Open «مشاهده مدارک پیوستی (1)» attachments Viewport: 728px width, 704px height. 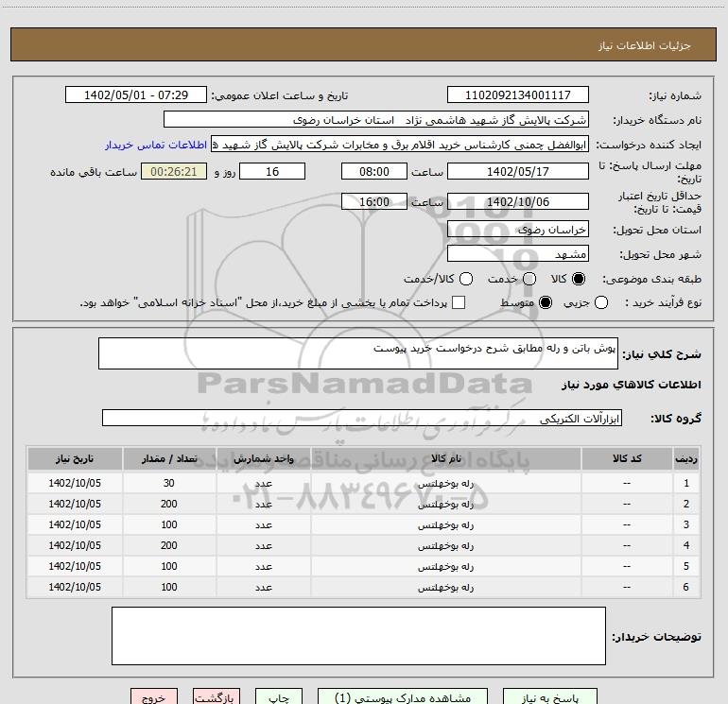pyautogui.click(x=409, y=697)
